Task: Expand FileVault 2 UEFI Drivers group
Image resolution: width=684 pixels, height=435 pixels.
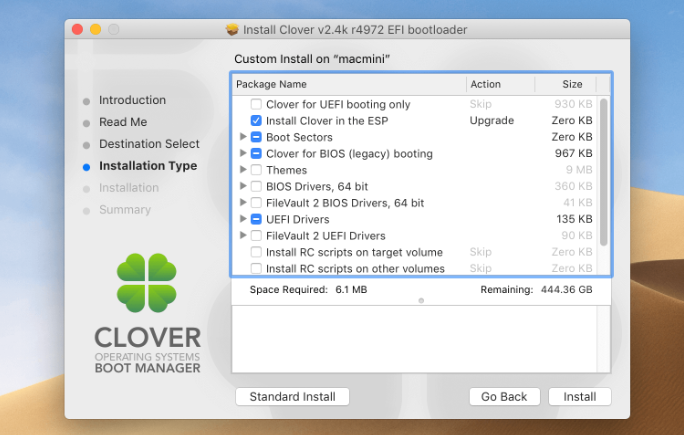Action: (243, 235)
